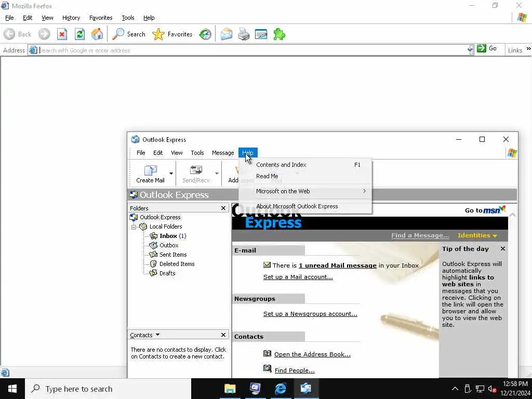Image resolution: width=532 pixels, height=399 pixels.
Task: Open Outlook Express Message menu
Action: point(223,153)
